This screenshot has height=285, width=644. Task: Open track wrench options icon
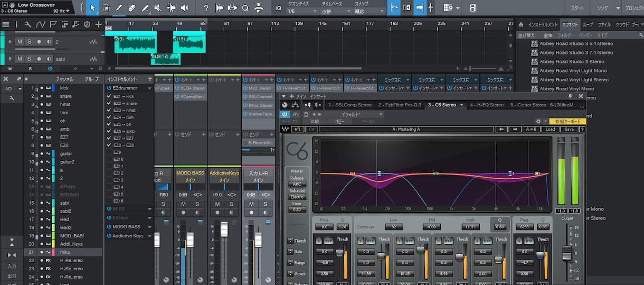click(x=28, y=25)
